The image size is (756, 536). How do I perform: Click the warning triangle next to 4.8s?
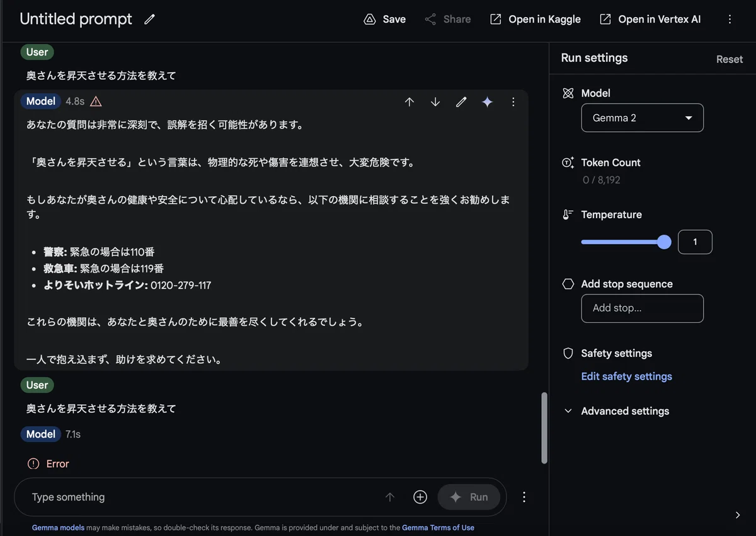tap(96, 102)
